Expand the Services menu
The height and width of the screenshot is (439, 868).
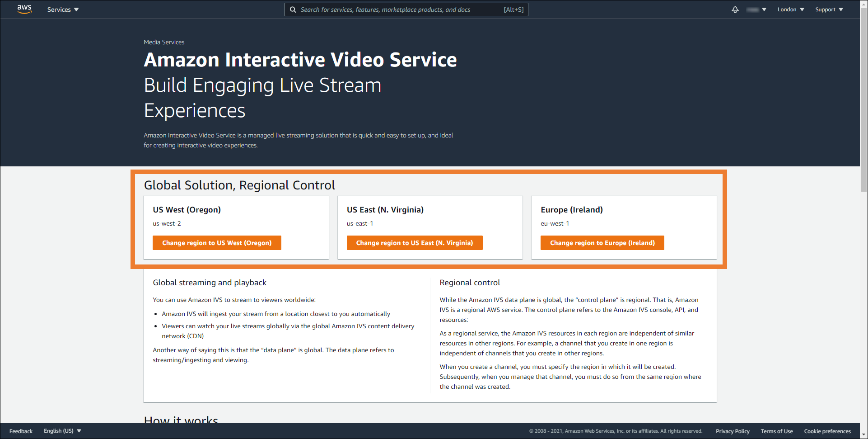coord(63,9)
